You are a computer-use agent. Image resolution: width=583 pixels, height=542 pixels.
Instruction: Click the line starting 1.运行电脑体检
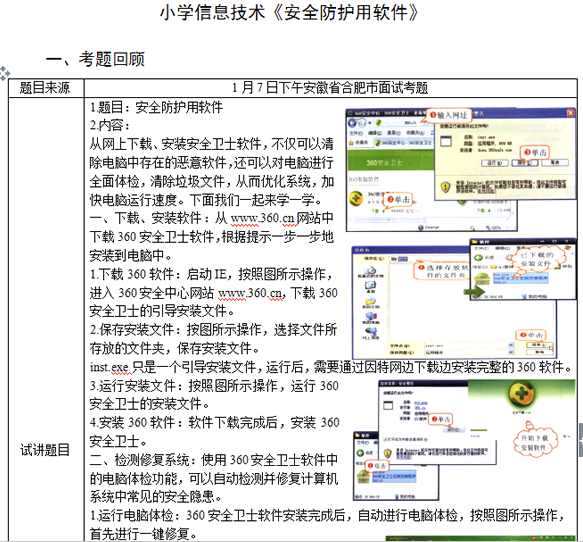[328, 516]
